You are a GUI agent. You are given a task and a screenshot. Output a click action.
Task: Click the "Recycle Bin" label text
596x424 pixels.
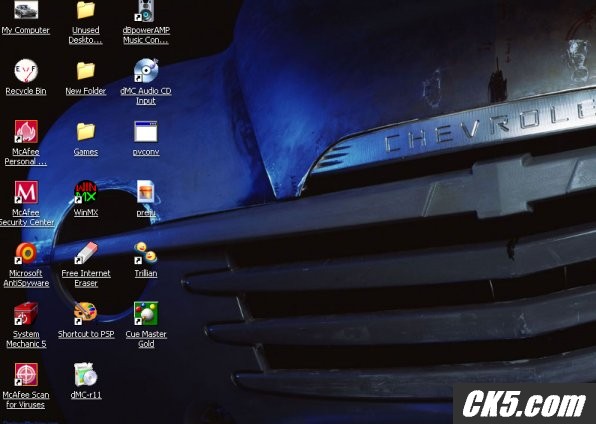25,91
